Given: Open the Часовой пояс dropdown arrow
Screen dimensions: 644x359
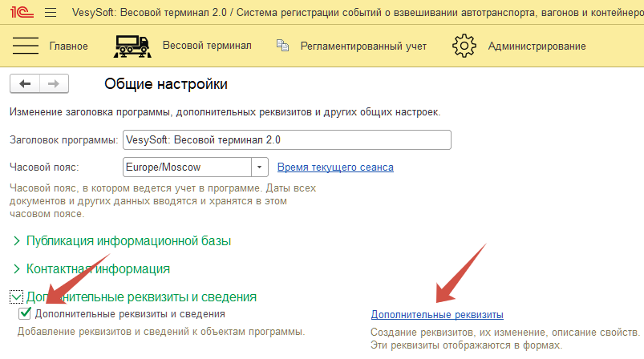Looking at the screenshot, I should 259,167.
